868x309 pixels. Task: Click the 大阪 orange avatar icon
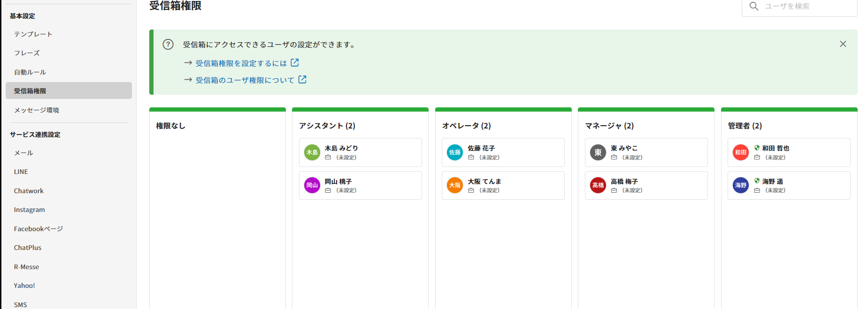(454, 185)
